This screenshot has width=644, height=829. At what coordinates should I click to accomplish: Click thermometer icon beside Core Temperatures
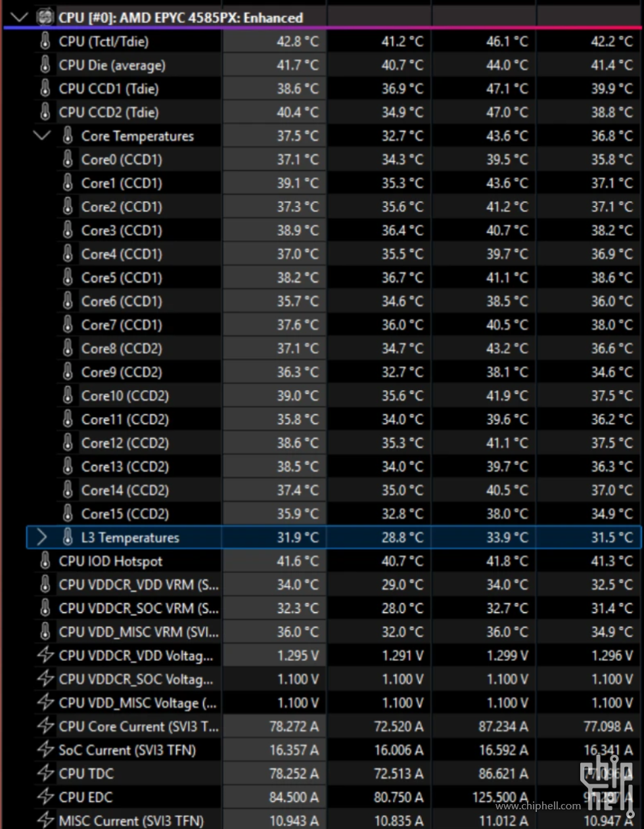point(67,136)
